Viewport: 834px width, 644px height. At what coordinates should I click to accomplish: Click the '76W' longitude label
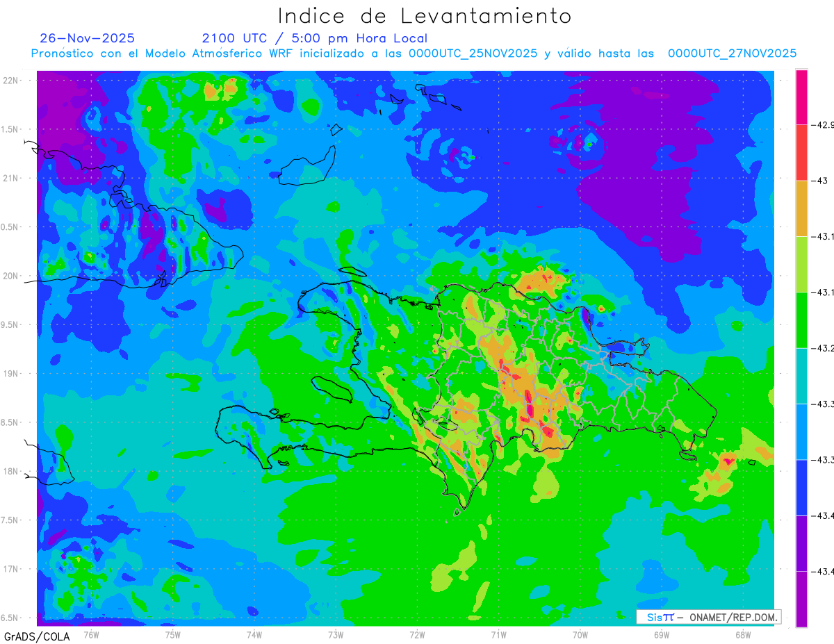91,635
